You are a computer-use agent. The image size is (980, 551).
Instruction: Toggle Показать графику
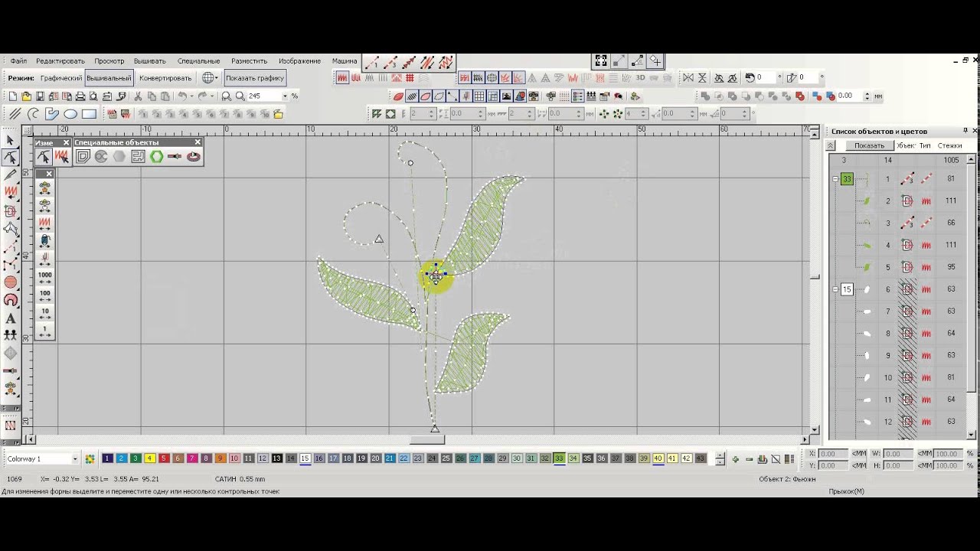(255, 78)
